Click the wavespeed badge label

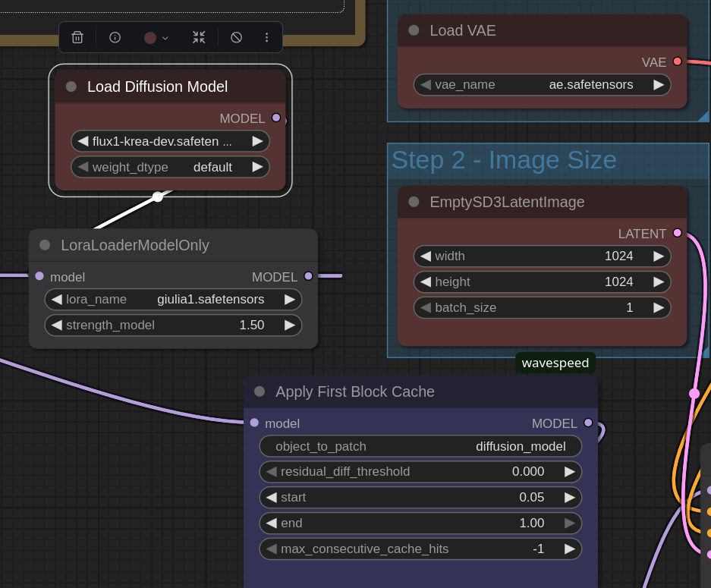coord(555,363)
